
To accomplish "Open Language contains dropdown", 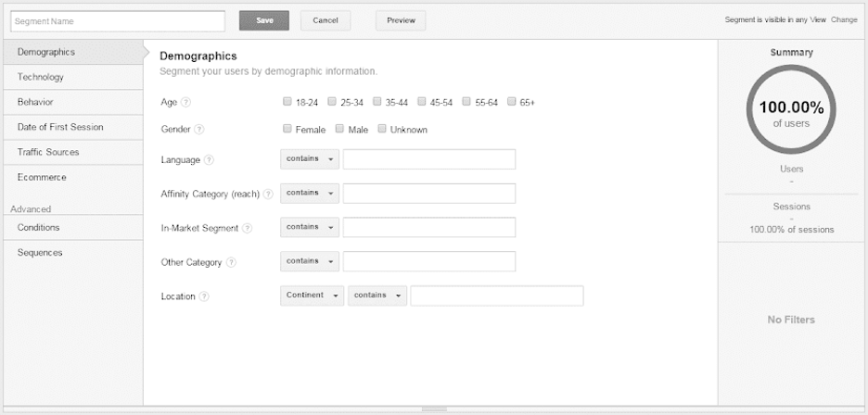I will (x=310, y=158).
